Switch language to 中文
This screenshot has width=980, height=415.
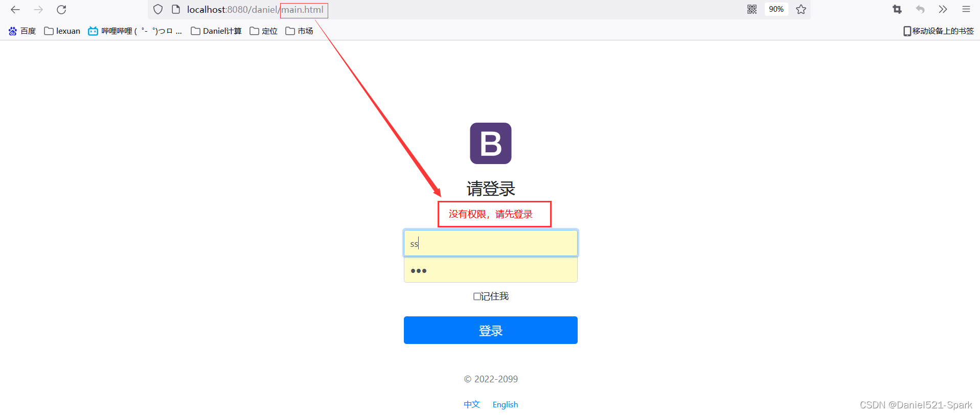(472, 404)
